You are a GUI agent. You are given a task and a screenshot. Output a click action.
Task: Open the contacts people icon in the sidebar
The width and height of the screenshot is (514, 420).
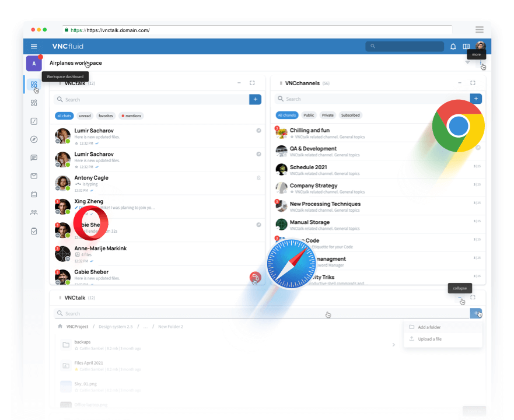(x=34, y=212)
